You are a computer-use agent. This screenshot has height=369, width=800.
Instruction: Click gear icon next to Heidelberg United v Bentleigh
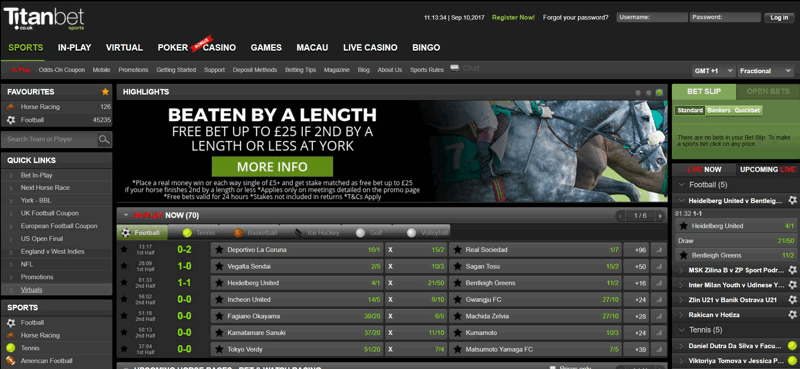click(792, 201)
